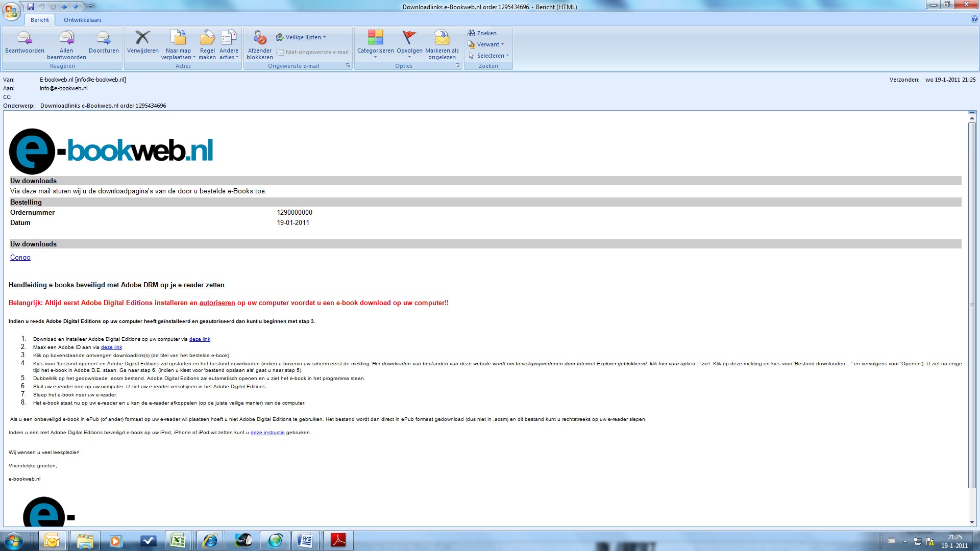Open the Ongewenste e-mail dialog launcher
The height and width of the screenshot is (551, 980).
pos(348,66)
